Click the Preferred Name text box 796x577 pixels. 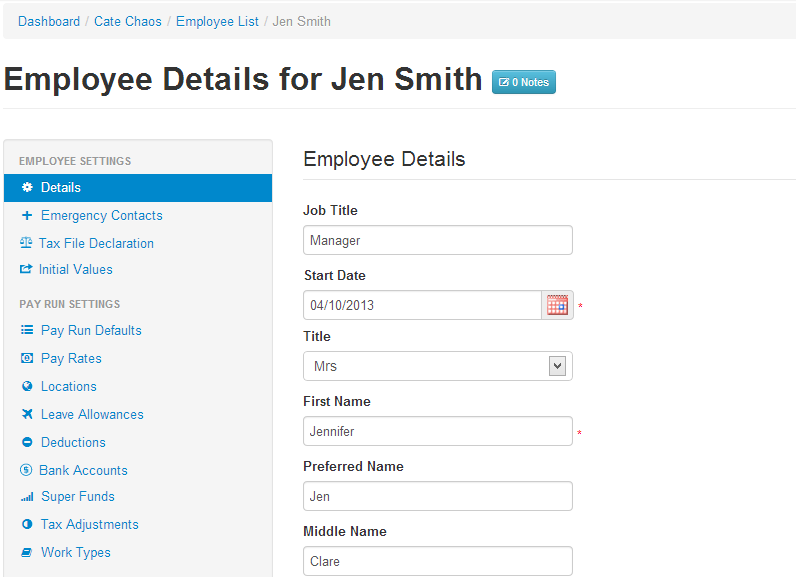pos(437,496)
